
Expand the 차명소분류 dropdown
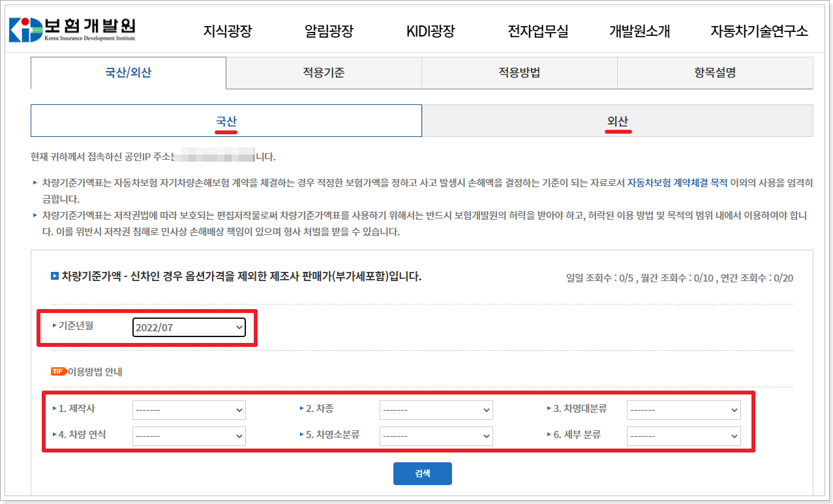(x=436, y=436)
